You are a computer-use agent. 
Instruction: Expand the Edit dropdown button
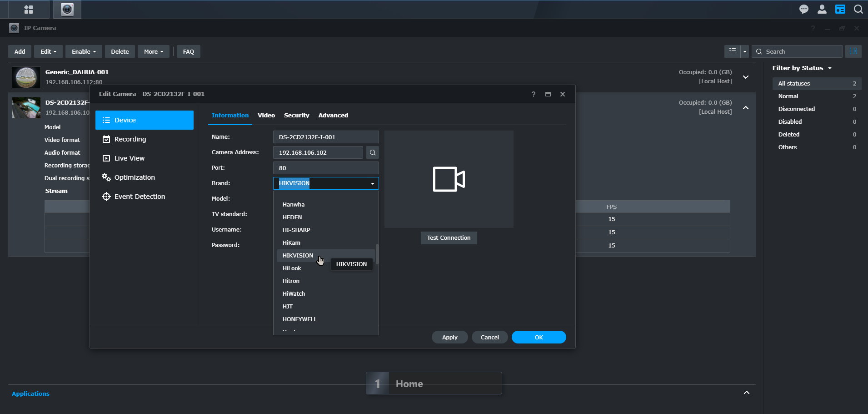coord(48,51)
